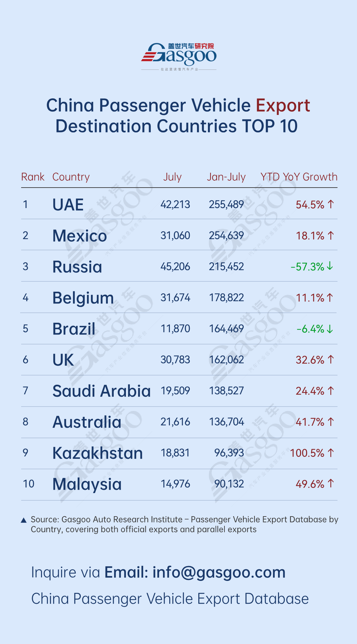Click the China Passenger Vehicle Export Database text
Screen dimensions: 357x644
(x=170, y=599)
